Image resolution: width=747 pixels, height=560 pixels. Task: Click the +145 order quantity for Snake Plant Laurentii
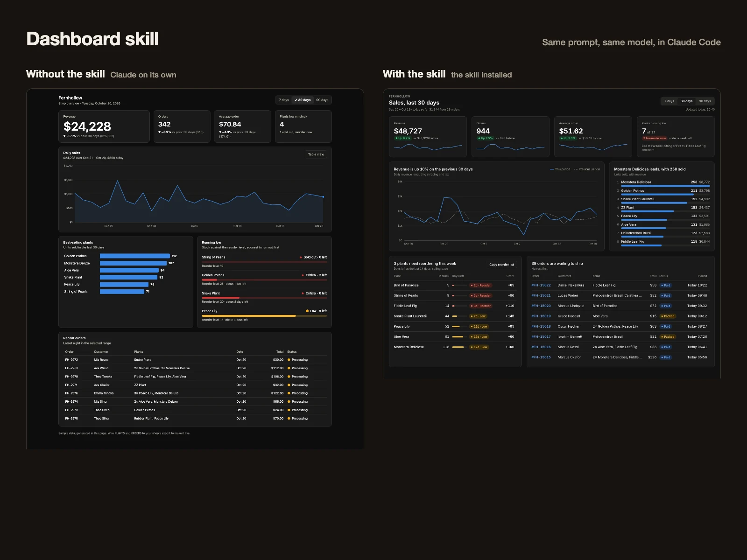(510, 316)
